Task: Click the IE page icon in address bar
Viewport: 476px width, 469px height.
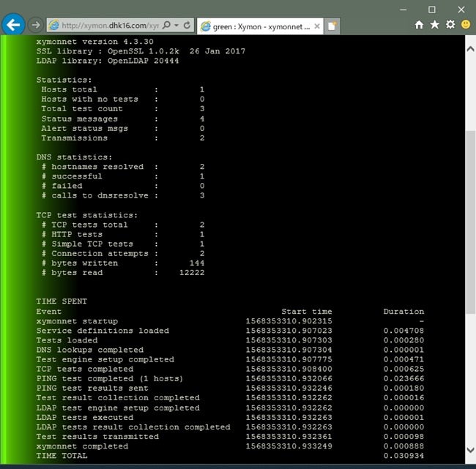Action: [54, 25]
